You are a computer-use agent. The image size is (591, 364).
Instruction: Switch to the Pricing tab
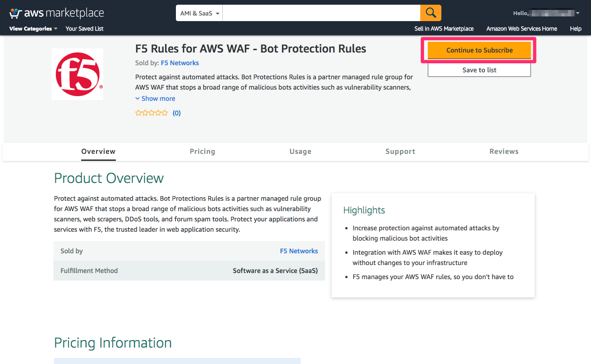coord(202,152)
